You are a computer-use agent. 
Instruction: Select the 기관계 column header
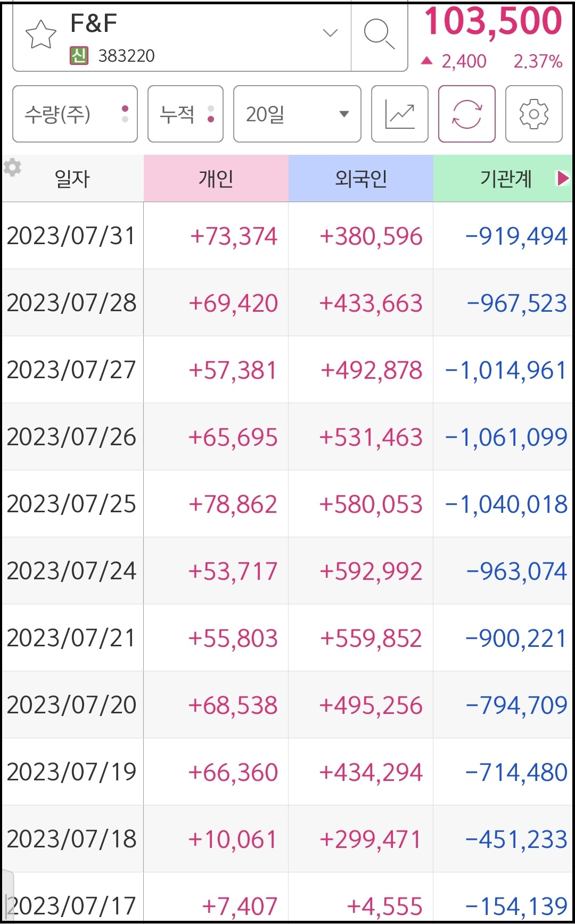point(506,179)
